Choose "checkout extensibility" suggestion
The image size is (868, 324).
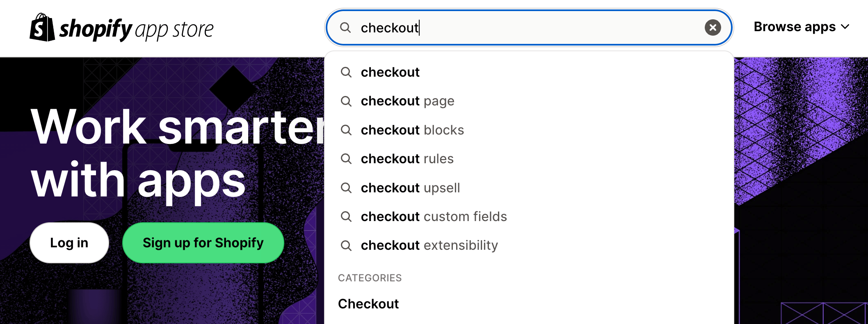429,245
